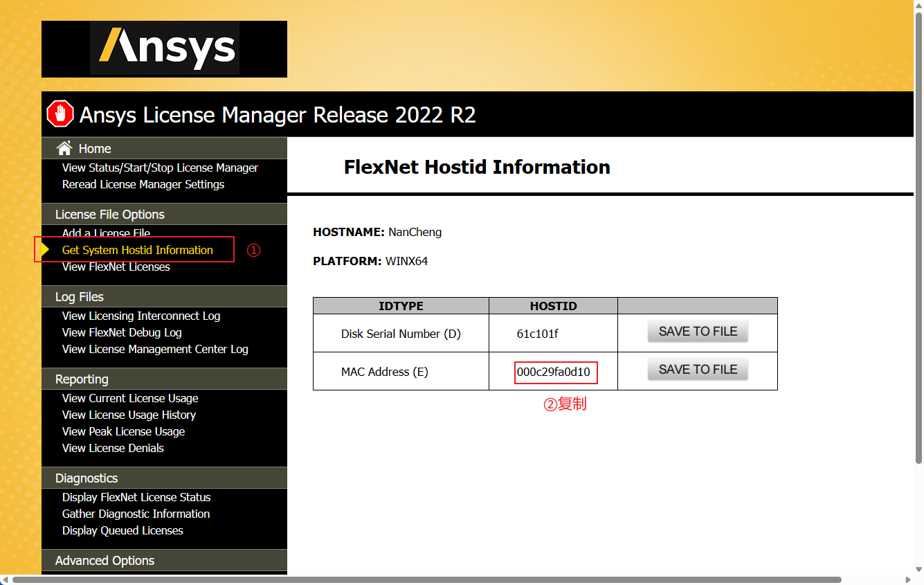Open Display FlexNet License Status
924x585 pixels.
136,497
